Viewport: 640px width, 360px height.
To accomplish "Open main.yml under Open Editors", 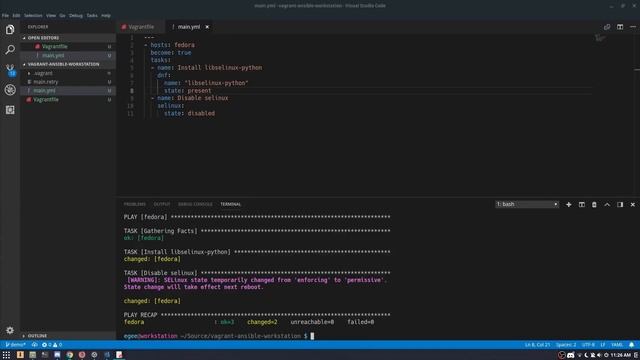I will click(x=68, y=56).
